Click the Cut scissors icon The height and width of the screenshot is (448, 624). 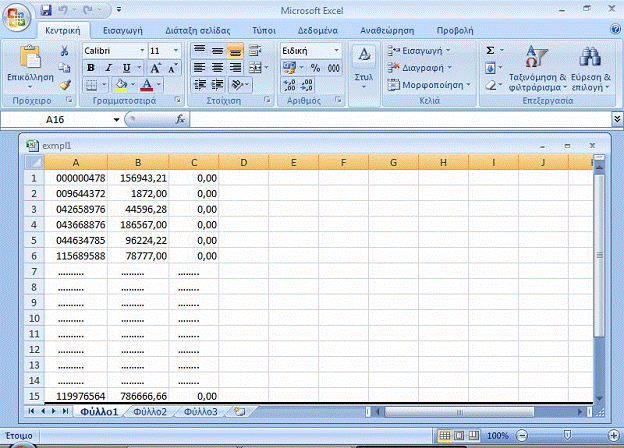coord(65,50)
